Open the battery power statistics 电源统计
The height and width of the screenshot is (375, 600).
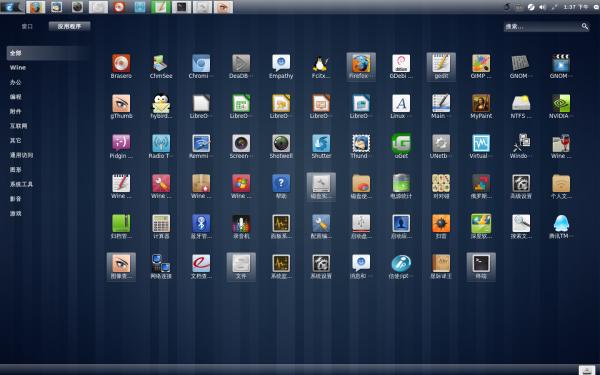[401, 186]
